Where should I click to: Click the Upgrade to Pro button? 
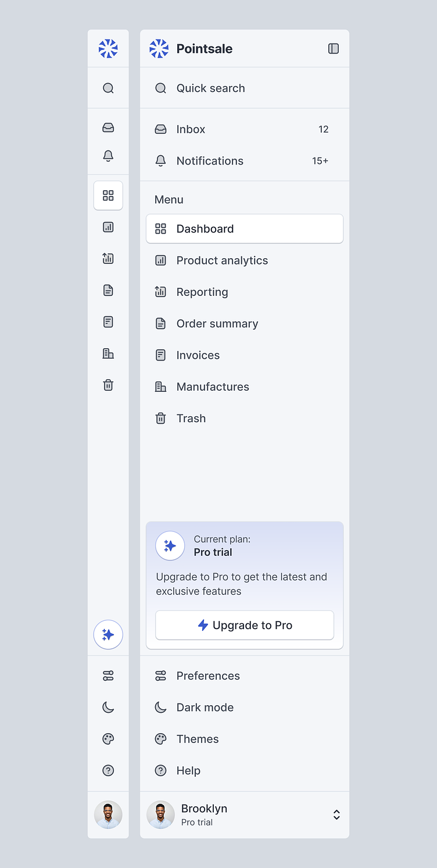pyautogui.click(x=245, y=626)
